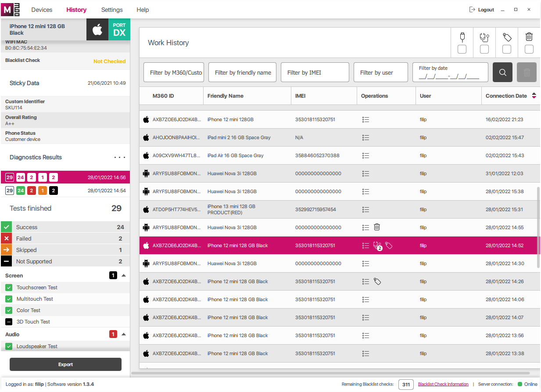Click the Apple logo in the device header
The width and height of the screenshot is (541, 392).
tap(97, 30)
